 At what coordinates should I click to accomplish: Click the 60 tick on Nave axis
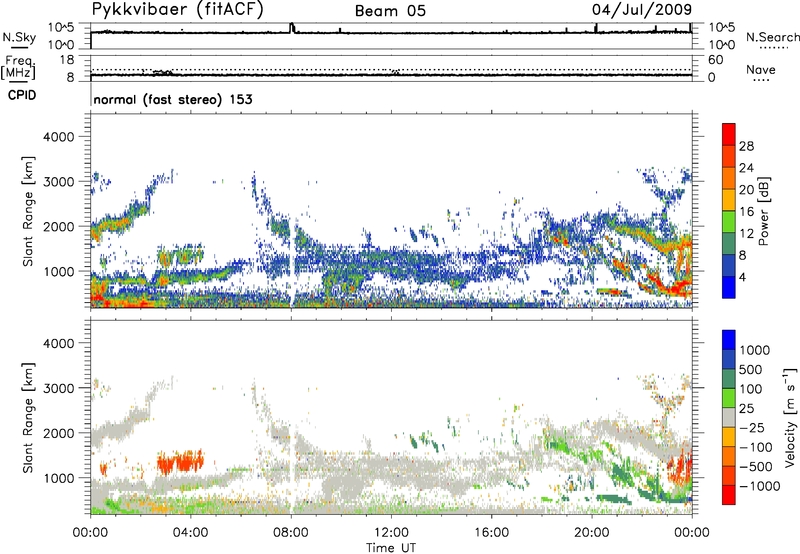[x=715, y=60]
